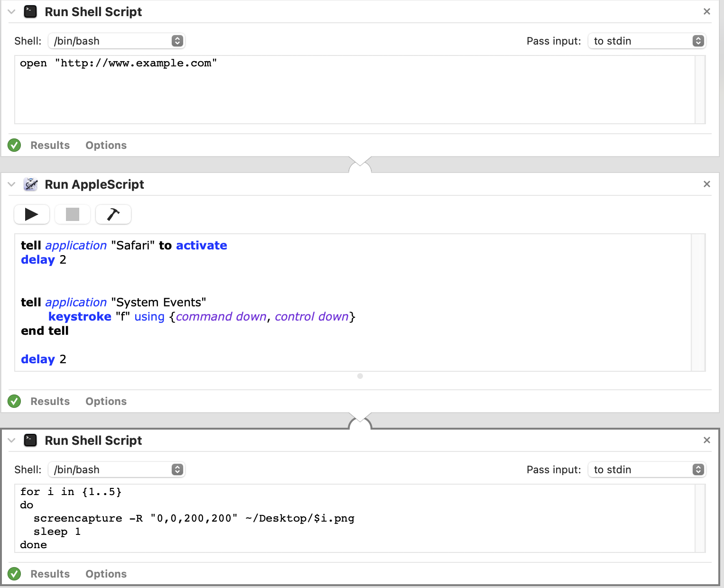Stop the AppleScript with the stop button
The height and width of the screenshot is (588, 724).
pos(73,214)
